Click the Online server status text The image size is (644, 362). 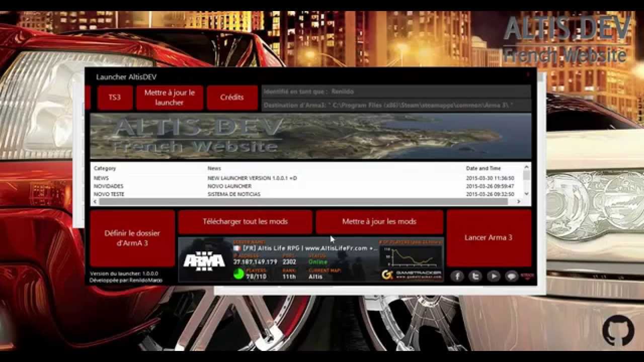tap(318, 262)
